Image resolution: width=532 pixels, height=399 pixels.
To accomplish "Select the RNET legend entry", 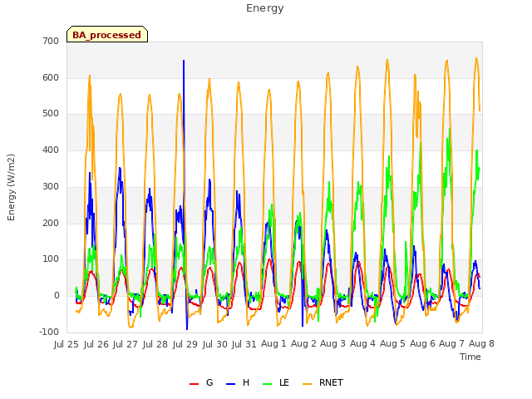I will (x=323, y=382).
